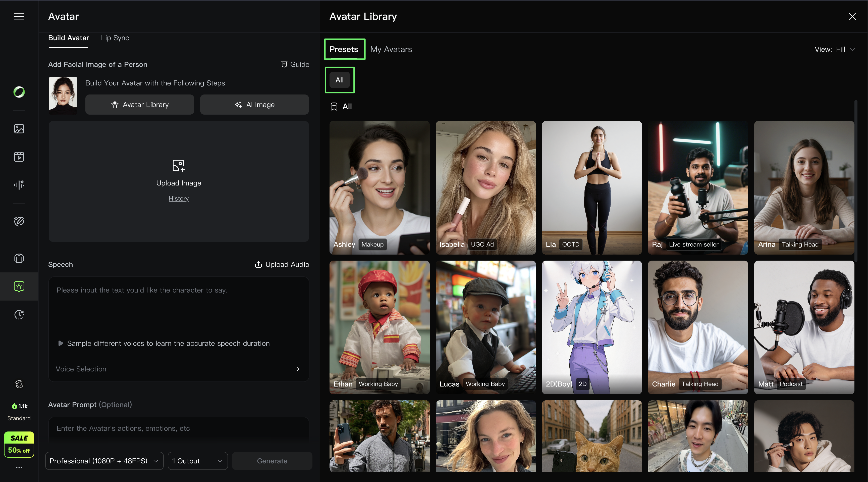
Task: Click the green ring logo icon
Action: tap(19, 92)
